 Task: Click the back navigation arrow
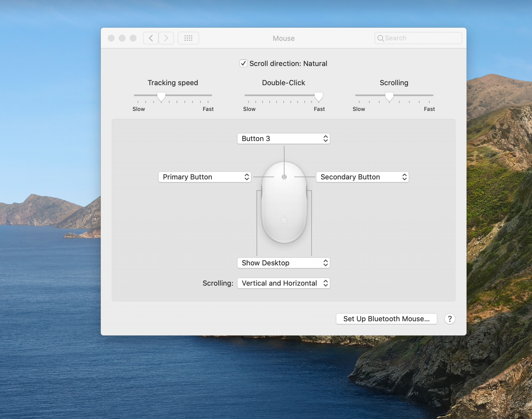(151, 38)
